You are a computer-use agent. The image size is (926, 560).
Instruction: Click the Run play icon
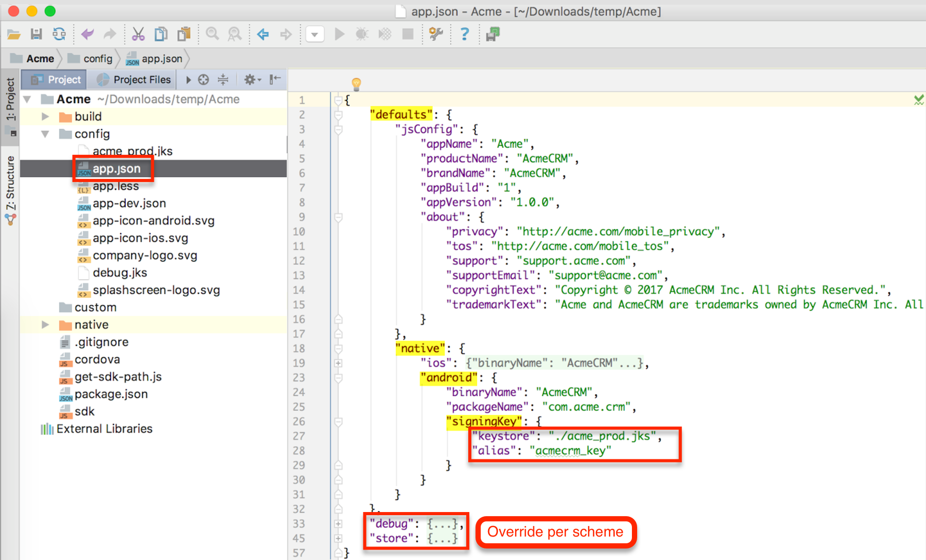click(x=339, y=34)
